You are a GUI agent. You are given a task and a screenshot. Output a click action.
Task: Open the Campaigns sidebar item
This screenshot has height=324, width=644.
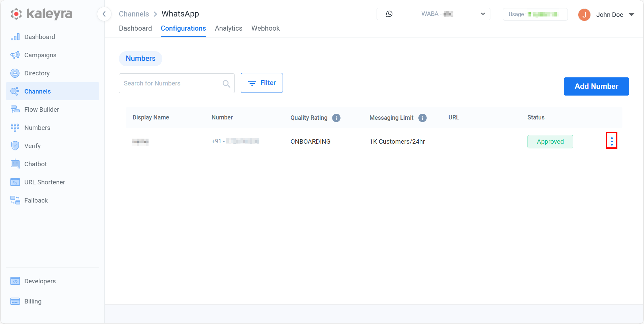tap(53, 55)
